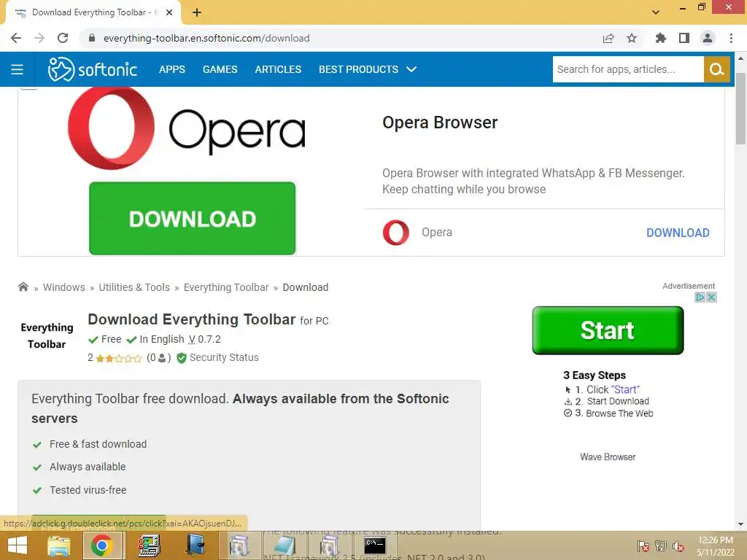The height and width of the screenshot is (560, 747).
Task: Close the Download Everything Toolbar tab
Action: [169, 12]
